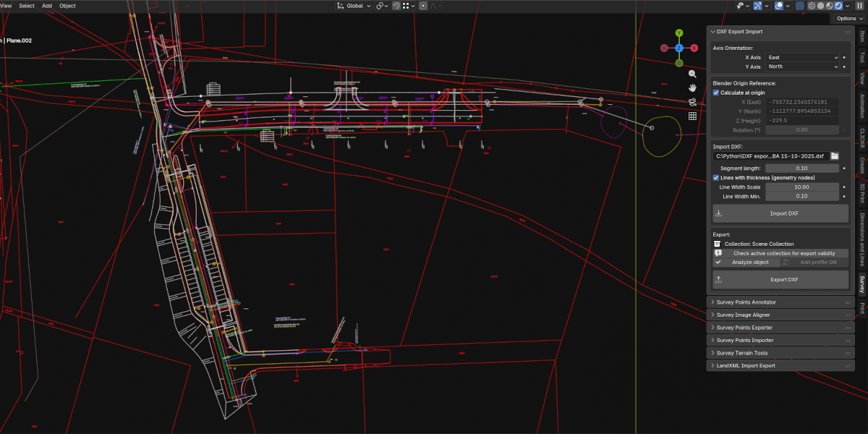868x434 pixels.
Task: Select solid viewport shading icon
Action: tap(820, 6)
